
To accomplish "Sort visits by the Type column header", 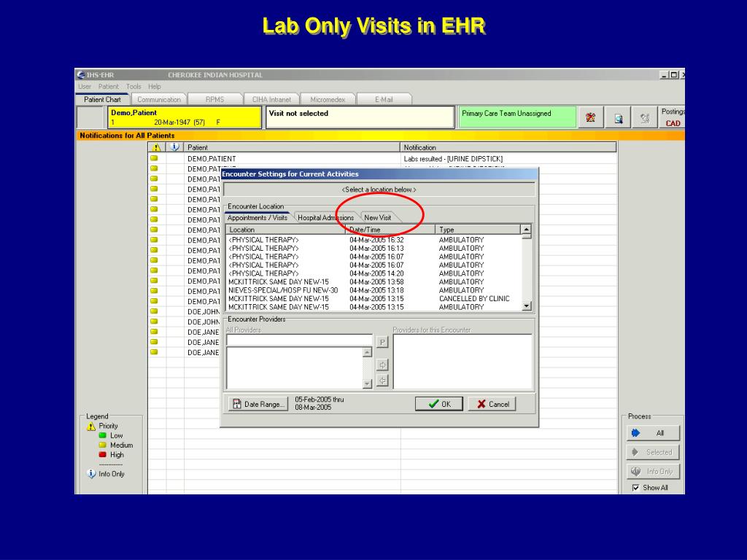I will 479,230.
